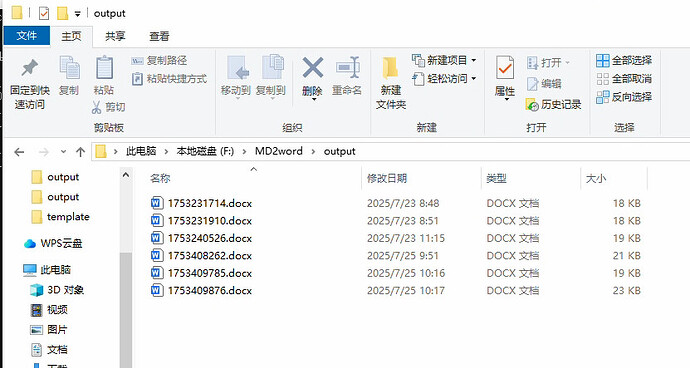Click the Word icon of 1753409876.docx
690x368 pixels.
click(157, 290)
